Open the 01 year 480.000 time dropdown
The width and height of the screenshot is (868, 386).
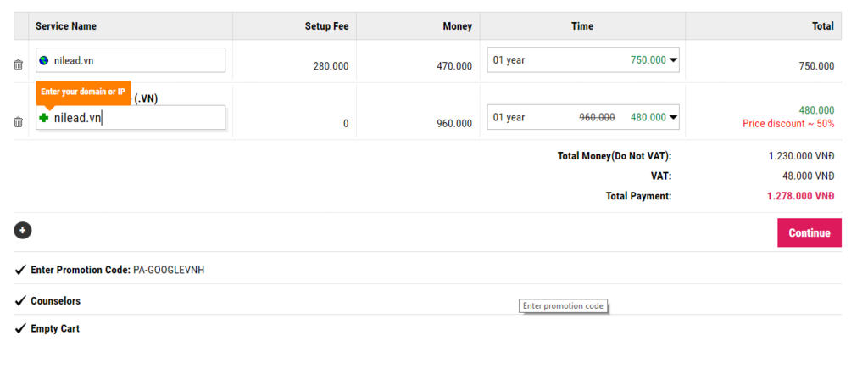point(583,117)
